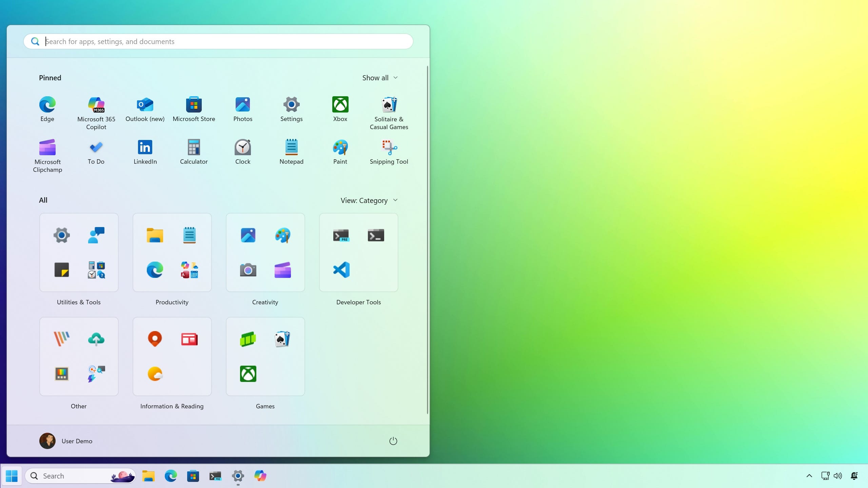Screen dimensions: 868x488
Task: Show hidden icons in system tray
Action: click(x=809, y=476)
